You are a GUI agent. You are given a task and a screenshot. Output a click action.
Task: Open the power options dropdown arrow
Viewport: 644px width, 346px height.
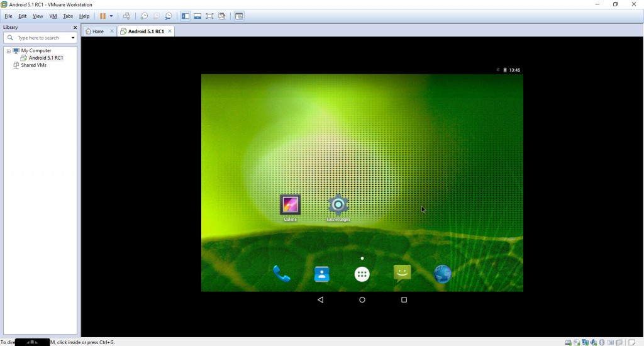[x=111, y=16]
